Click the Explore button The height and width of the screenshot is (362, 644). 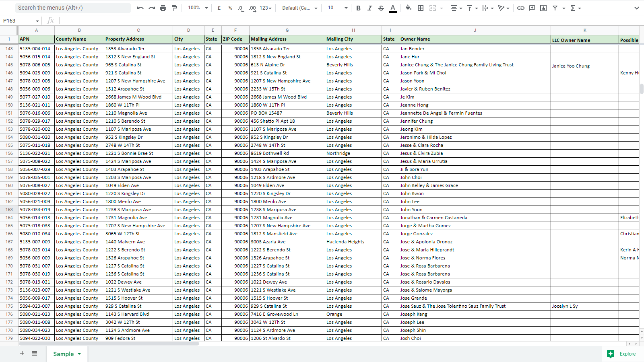click(622, 354)
